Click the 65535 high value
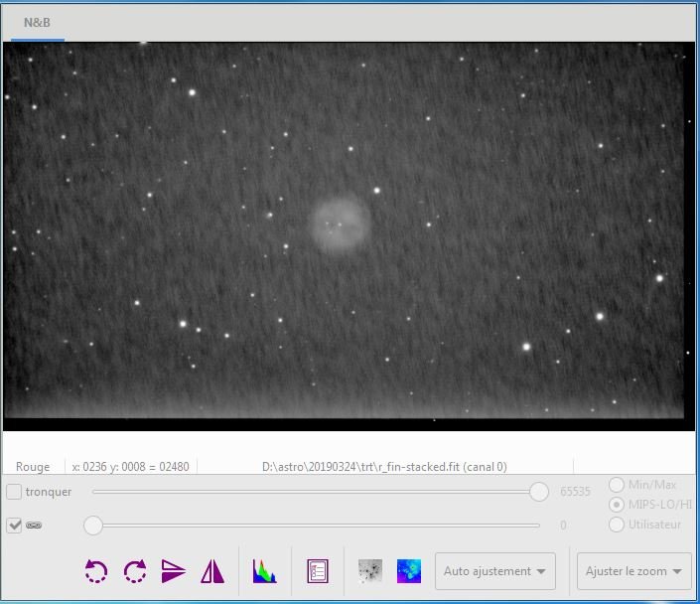Screen dimensions: 700x604 pyautogui.click(x=575, y=492)
